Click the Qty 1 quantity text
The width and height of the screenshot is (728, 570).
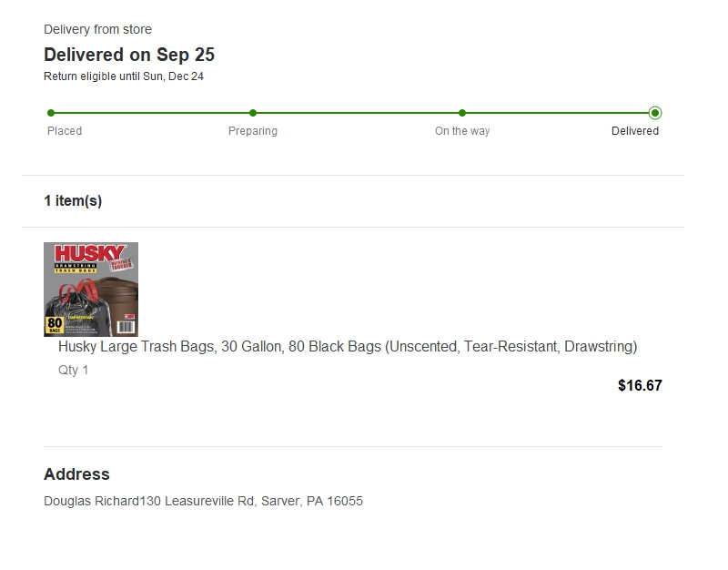pos(73,370)
